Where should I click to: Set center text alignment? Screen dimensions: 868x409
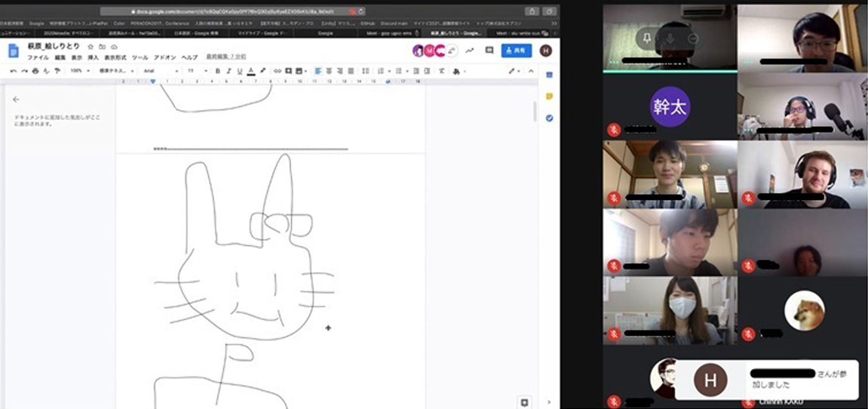[330, 71]
